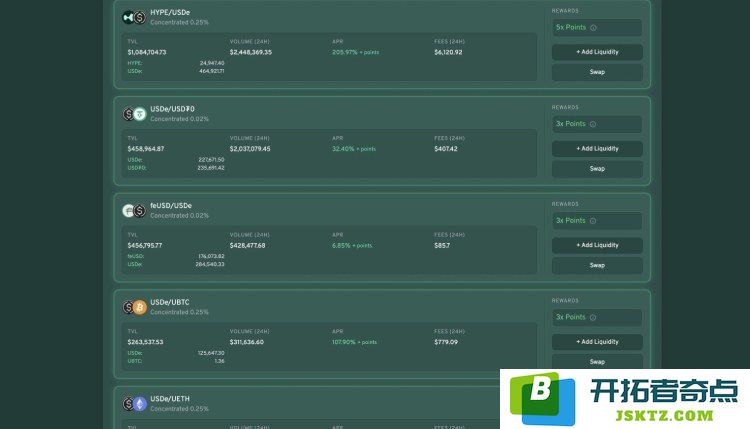
Task: Add liquidity to feUSD/USDe pool
Action: pos(597,245)
